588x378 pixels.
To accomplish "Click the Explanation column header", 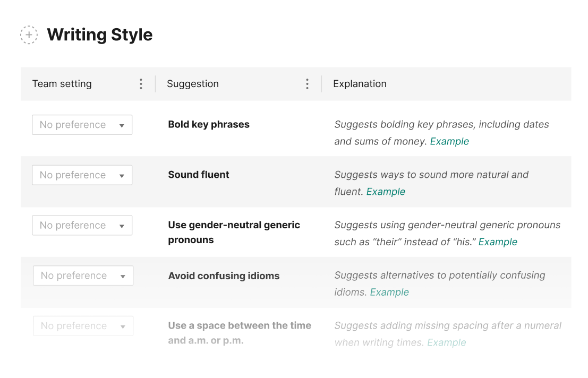I will [360, 83].
